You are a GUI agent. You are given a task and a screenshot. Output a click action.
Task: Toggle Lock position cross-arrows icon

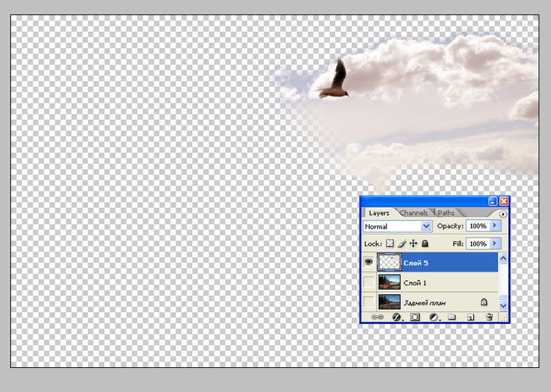pos(413,243)
